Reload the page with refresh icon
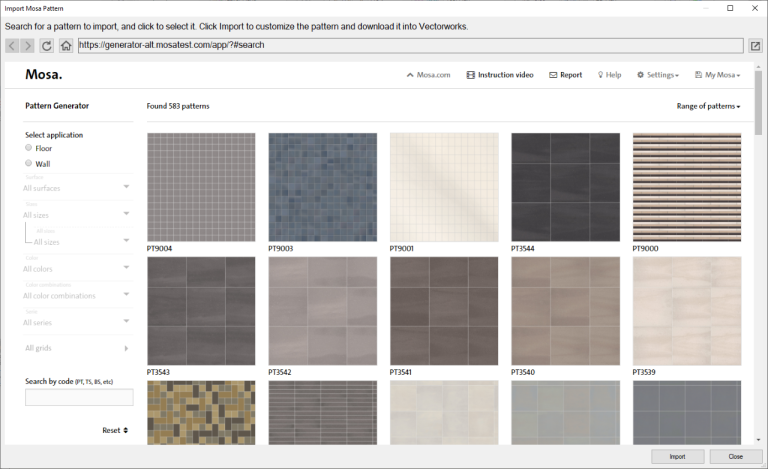This screenshot has width=768, height=469. [46, 45]
